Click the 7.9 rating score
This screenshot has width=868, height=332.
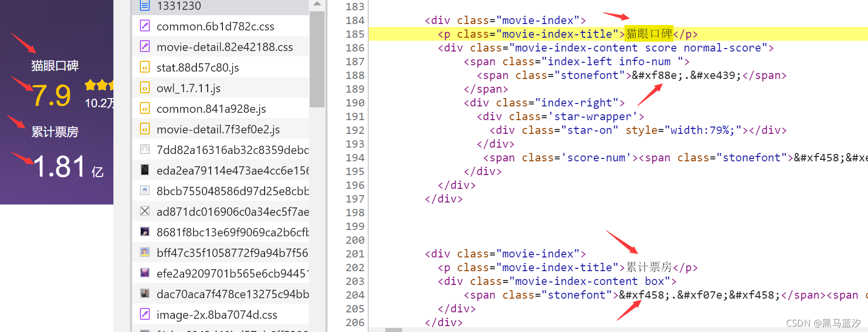click(x=52, y=95)
